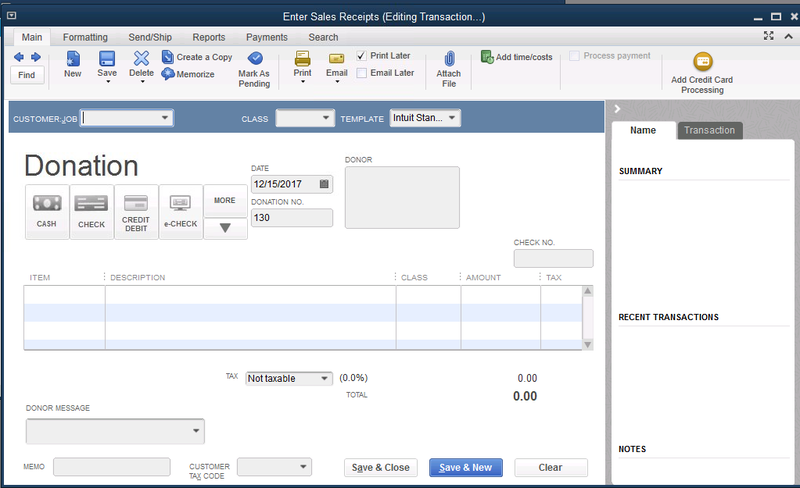Expand the Email dropdown arrow

(337, 81)
